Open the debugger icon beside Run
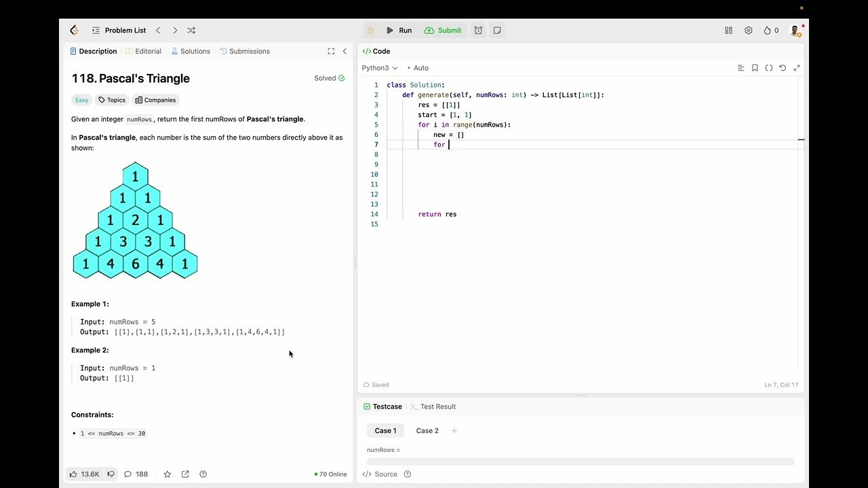 pos(371,30)
